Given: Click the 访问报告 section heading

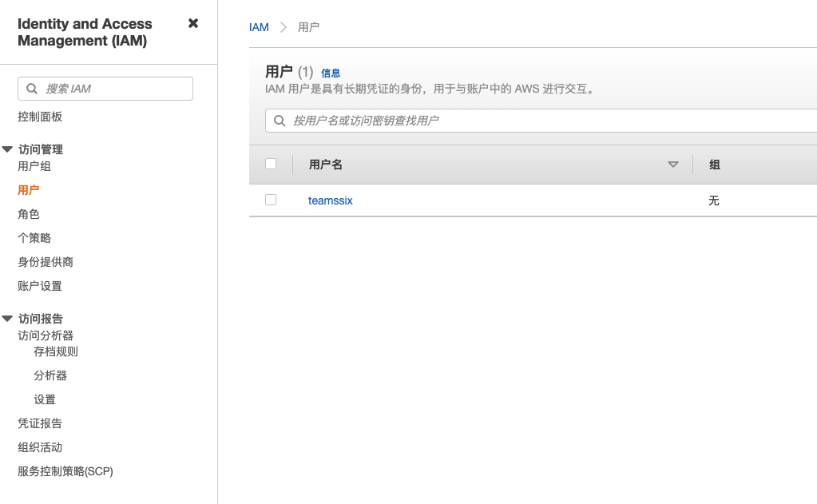Looking at the screenshot, I should [x=41, y=319].
